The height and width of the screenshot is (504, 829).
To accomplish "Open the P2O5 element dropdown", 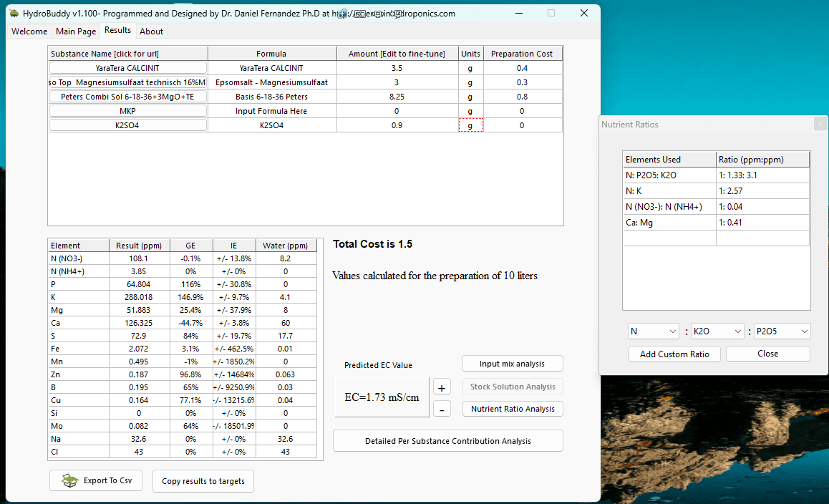I will click(x=782, y=331).
